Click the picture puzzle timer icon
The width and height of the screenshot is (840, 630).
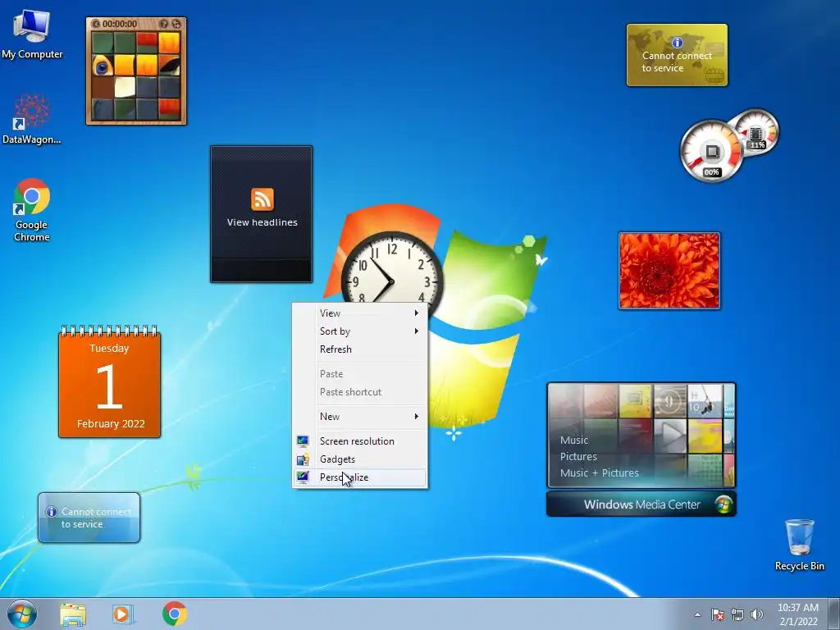coord(96,24)
